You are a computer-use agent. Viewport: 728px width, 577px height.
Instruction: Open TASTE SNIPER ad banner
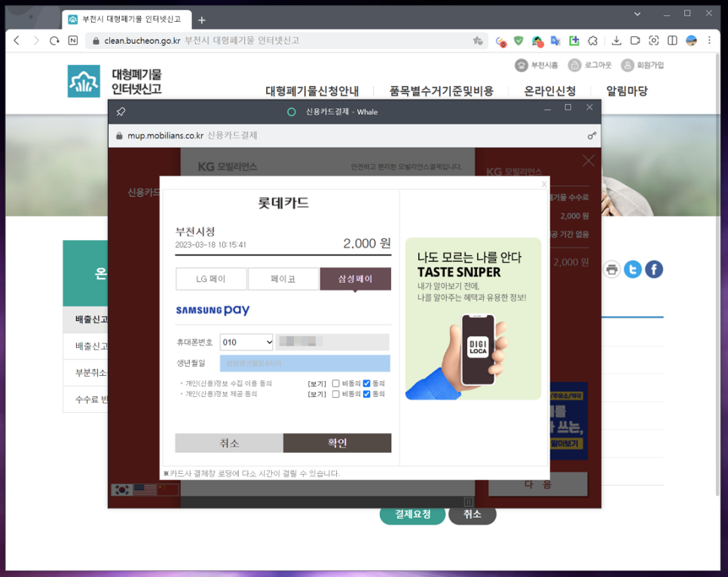[473, 319]
